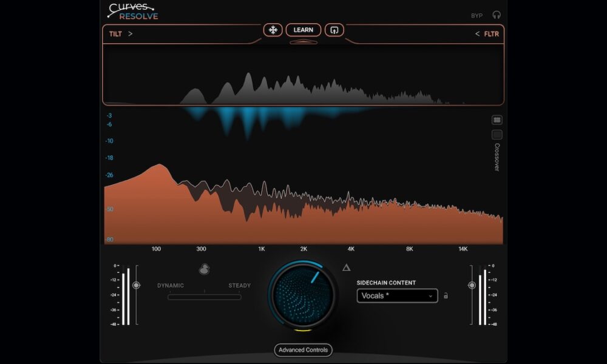Activate the LEARN mode toggle
Screen dimensions: 607x364
pyautogui.click(x=303, y=30)
